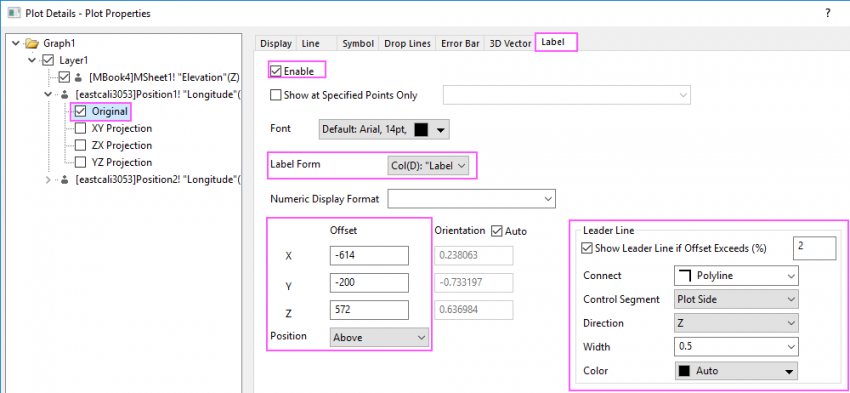
Task: Click the Elevation plot person icon
Action: click(79, 78)
